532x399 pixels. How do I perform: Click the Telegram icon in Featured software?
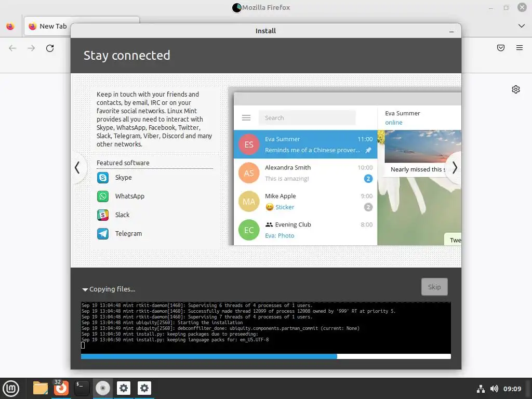(103, 233)
